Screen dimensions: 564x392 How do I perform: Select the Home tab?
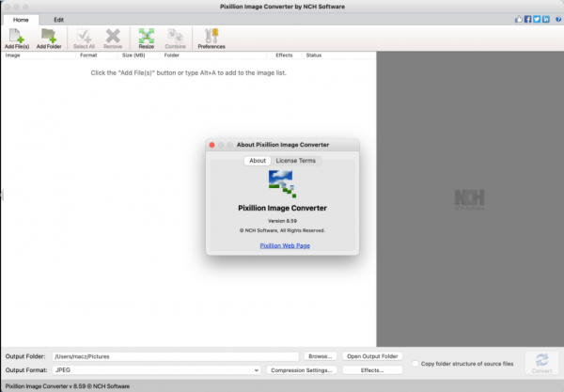coord(21,19)
